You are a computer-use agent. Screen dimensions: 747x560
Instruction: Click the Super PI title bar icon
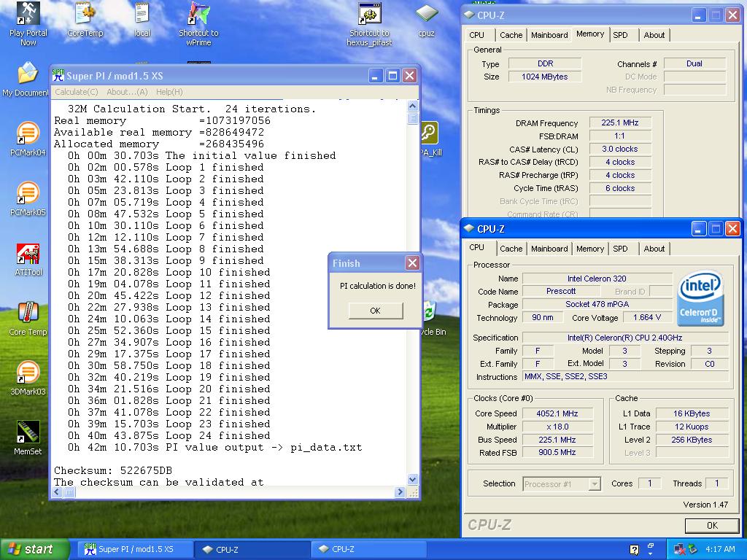coord(58,76)
